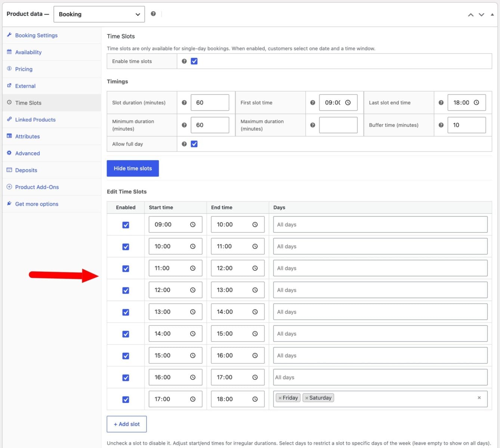Open the External tab
Screen dimensions: 500x448
coord(25,86)
